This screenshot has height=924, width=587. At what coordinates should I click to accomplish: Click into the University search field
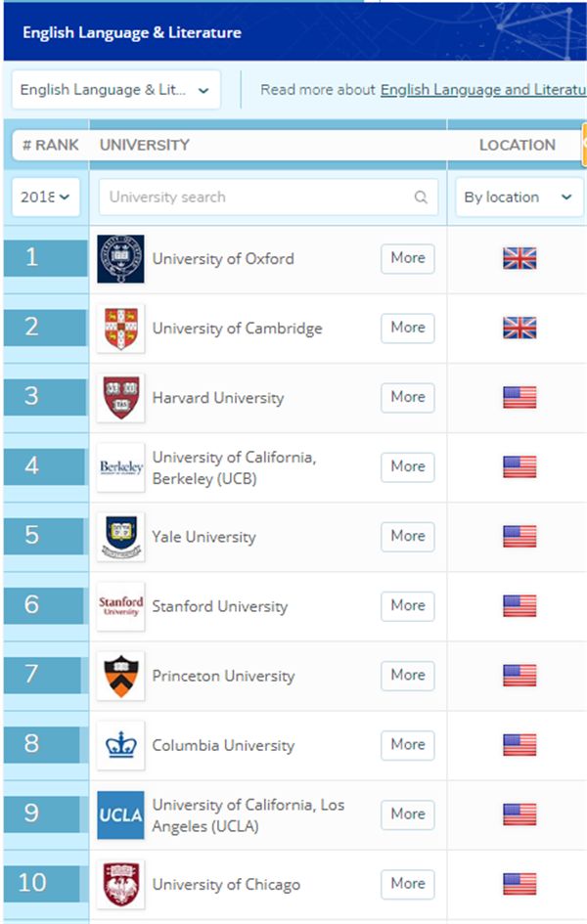tap(254, 198)
